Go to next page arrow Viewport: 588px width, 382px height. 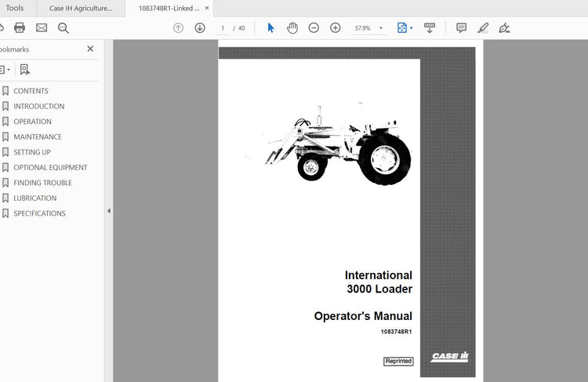click(200, 27)
